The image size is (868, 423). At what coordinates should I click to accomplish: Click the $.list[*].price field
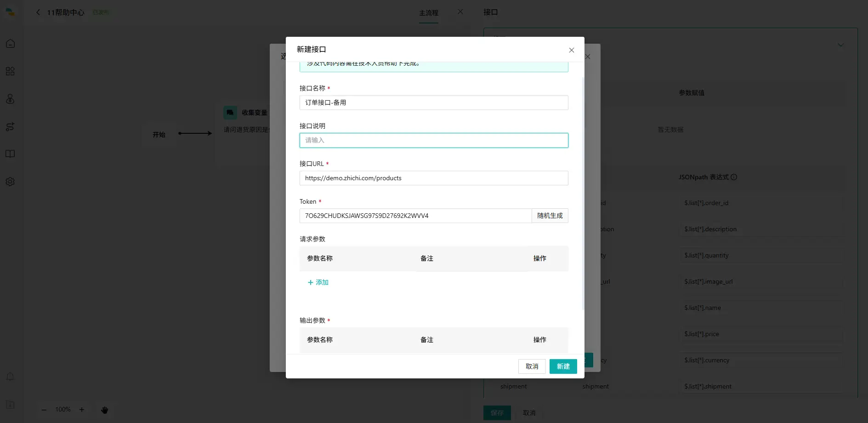tap(761, 334)
